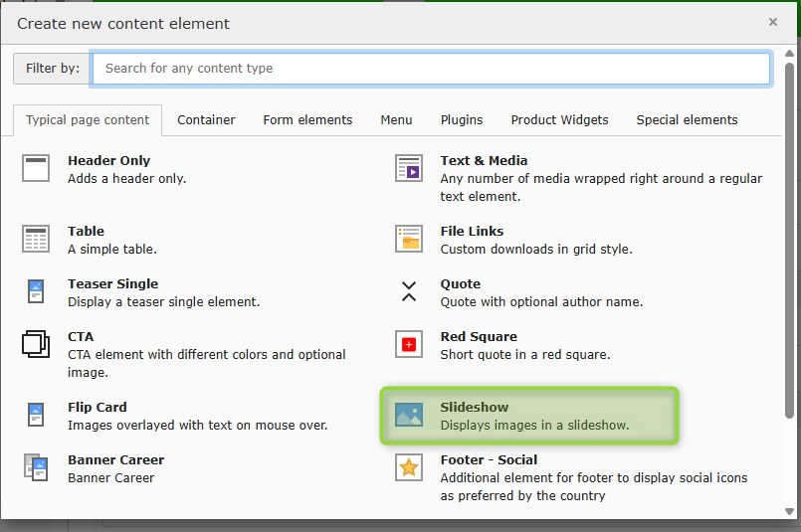The width and height of the screenshot is (801, 532).
Task: Click the Table content element icon
Action: (36, 240)
